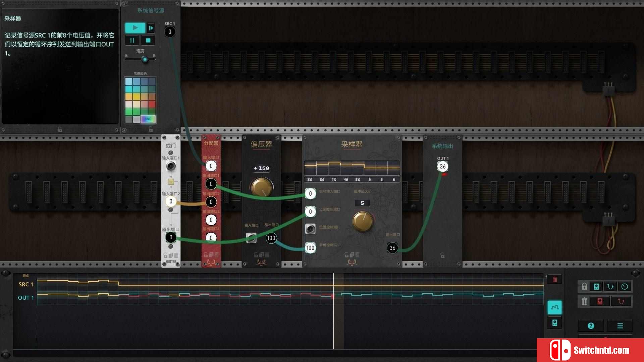Click the speed slider knob
Image resolution: width=644 pixels, height=362 pixels.
(145, 60)
